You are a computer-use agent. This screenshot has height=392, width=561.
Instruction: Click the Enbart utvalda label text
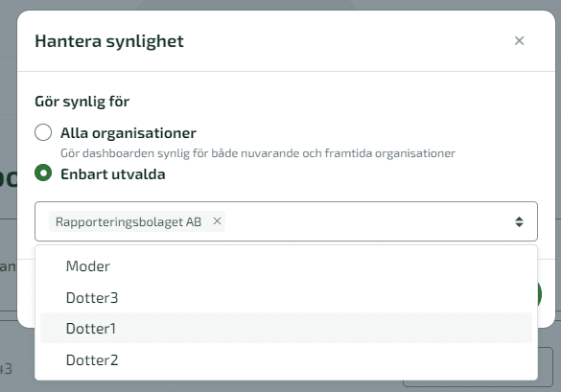113,174
